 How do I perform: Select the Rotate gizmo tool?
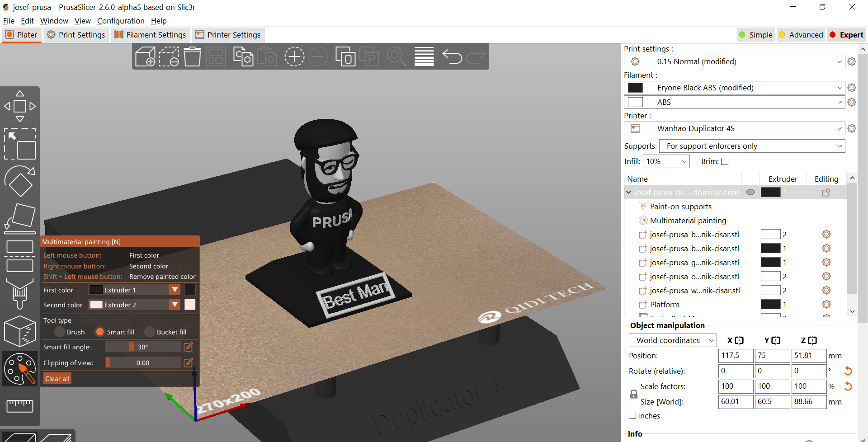[20, 181]
